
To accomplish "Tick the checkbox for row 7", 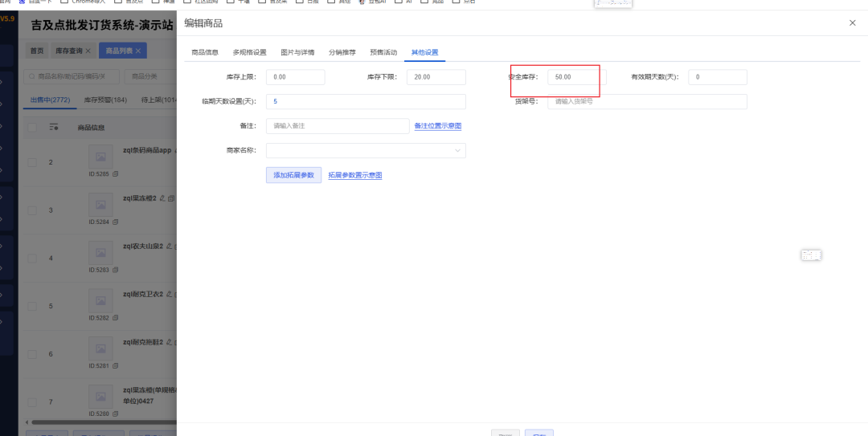I will 32,401.
